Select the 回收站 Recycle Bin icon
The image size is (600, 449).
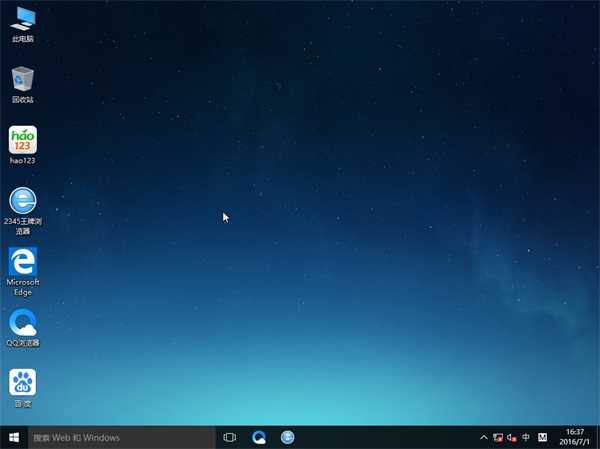tap(22, 80)
